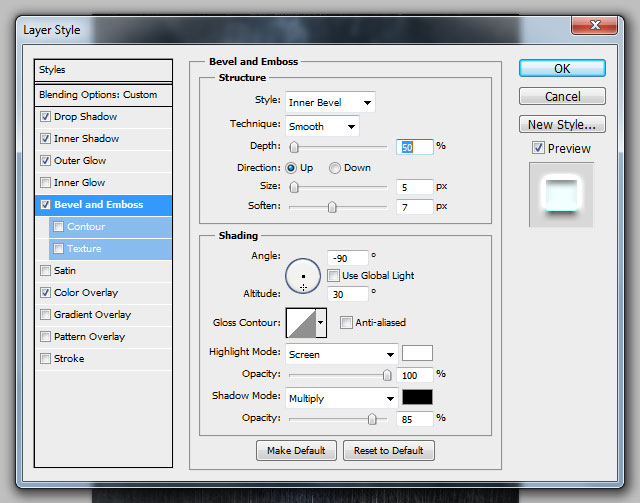Click the Soften px input field

415,207
